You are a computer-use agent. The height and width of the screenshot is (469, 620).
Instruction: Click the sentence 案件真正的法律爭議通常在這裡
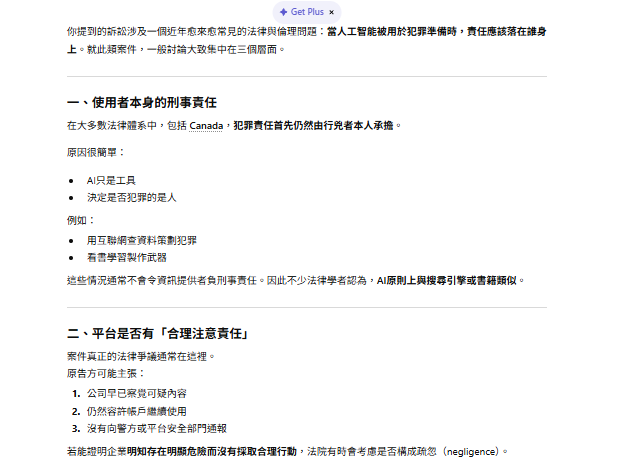pos(140,356)
